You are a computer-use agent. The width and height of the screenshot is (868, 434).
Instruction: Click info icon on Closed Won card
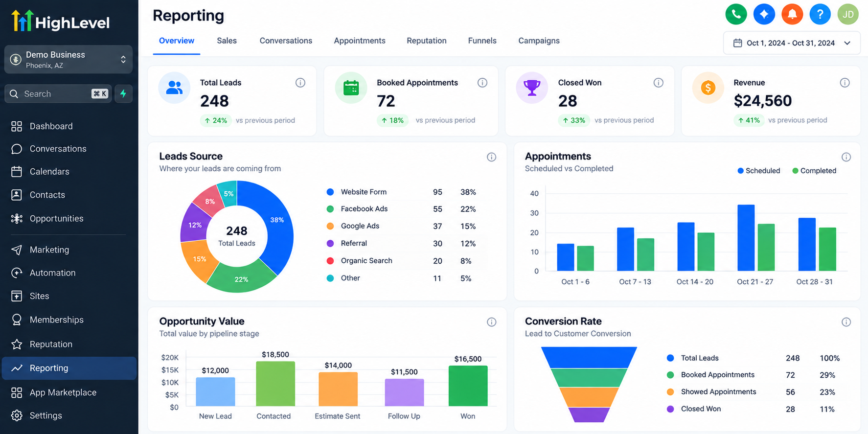pos(659,83)
